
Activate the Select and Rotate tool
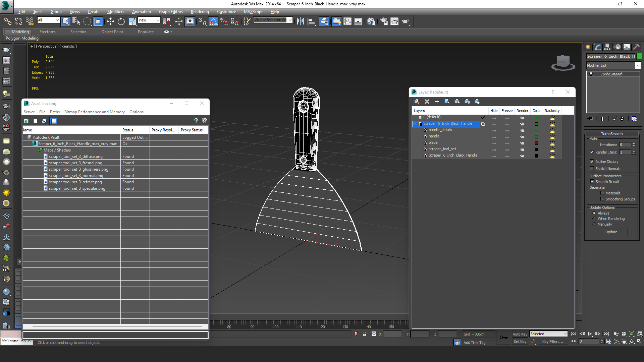[121, 21]
